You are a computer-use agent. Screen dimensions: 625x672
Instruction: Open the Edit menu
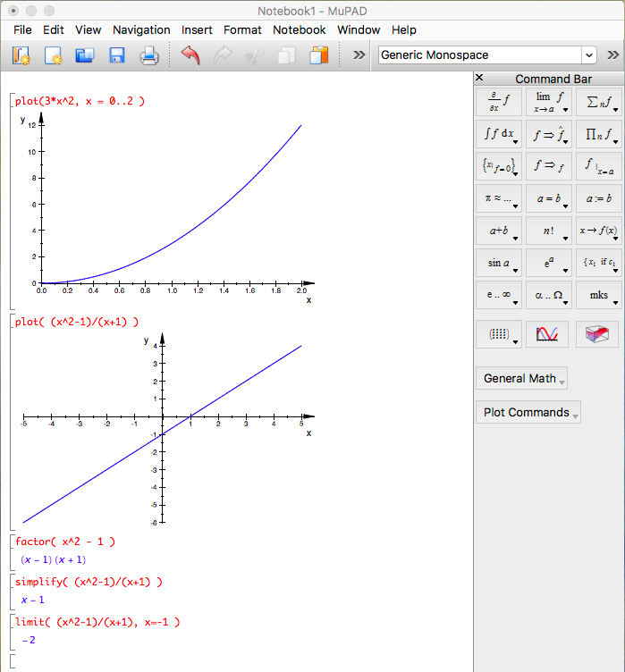coord(53,30)
